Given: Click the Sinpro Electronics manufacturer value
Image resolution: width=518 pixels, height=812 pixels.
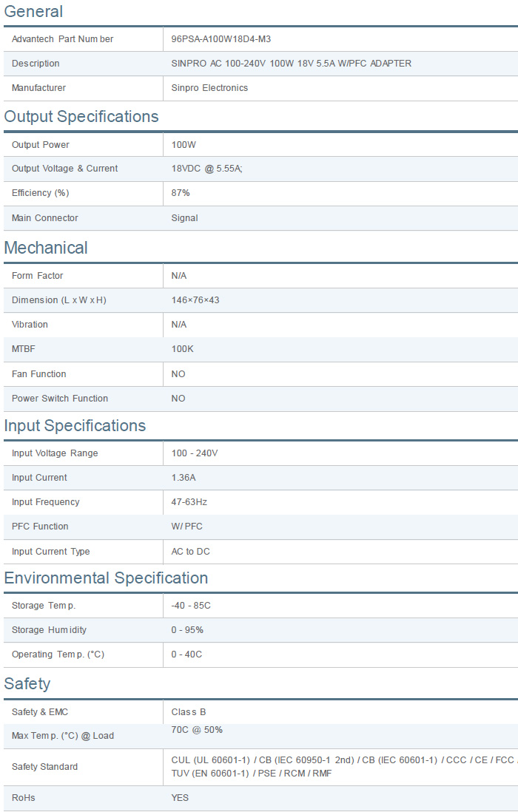Looking at the screenshot, I should [x=209, y=88].
